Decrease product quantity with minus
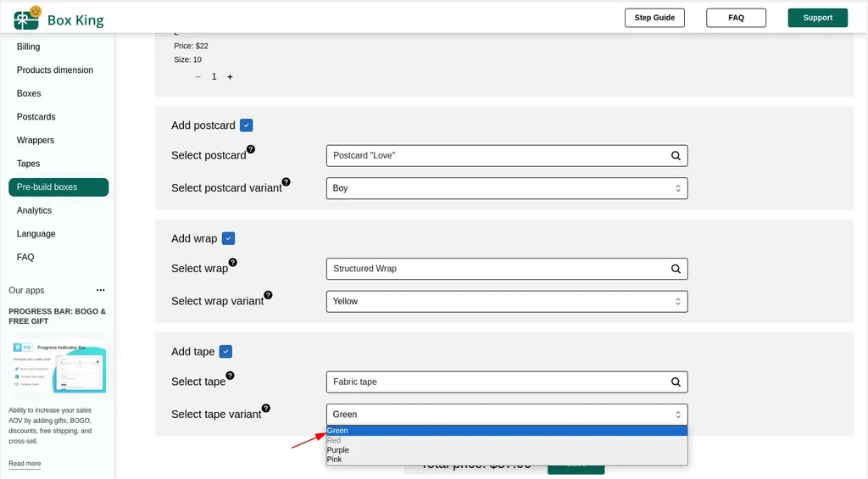This screenshot has width=868, height=479. (198, 77)
